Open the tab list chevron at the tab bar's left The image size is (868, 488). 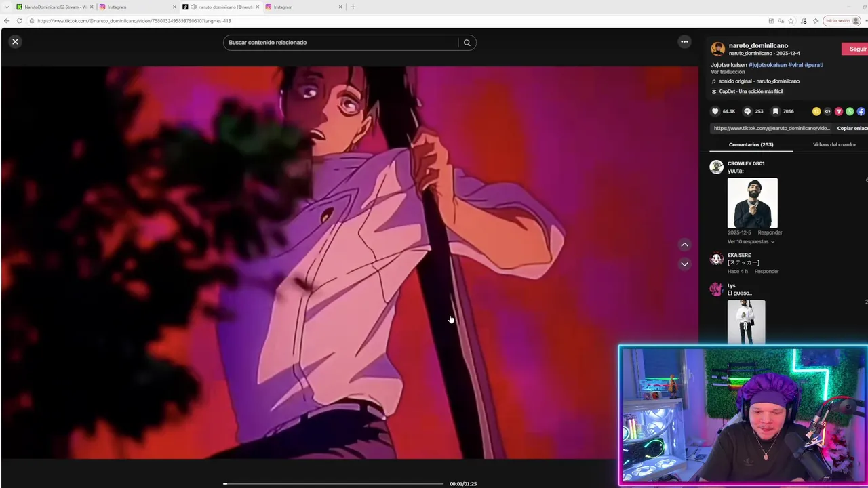point(6,7)
